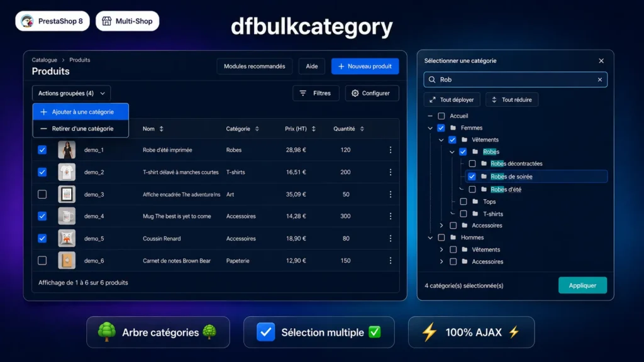This screenshot has width=644, height=362.
Task: Click the Robes d'été folder icon
Action: [484, 189]
